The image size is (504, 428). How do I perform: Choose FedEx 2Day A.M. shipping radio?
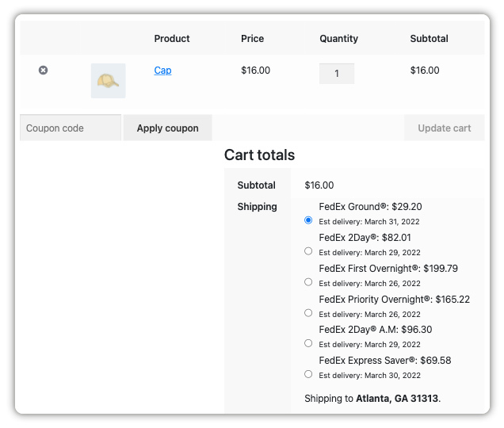pos(308,343)
